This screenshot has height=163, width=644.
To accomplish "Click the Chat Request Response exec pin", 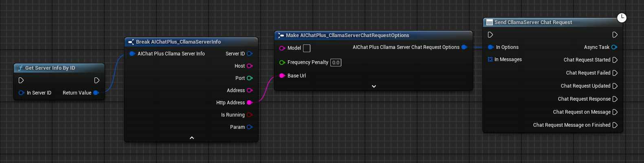I will (615, 99).
